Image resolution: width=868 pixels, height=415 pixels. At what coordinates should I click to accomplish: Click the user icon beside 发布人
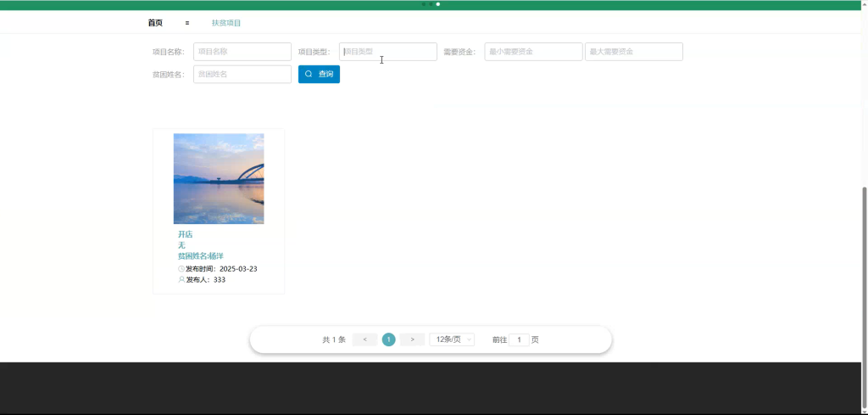tap(181, 280)
